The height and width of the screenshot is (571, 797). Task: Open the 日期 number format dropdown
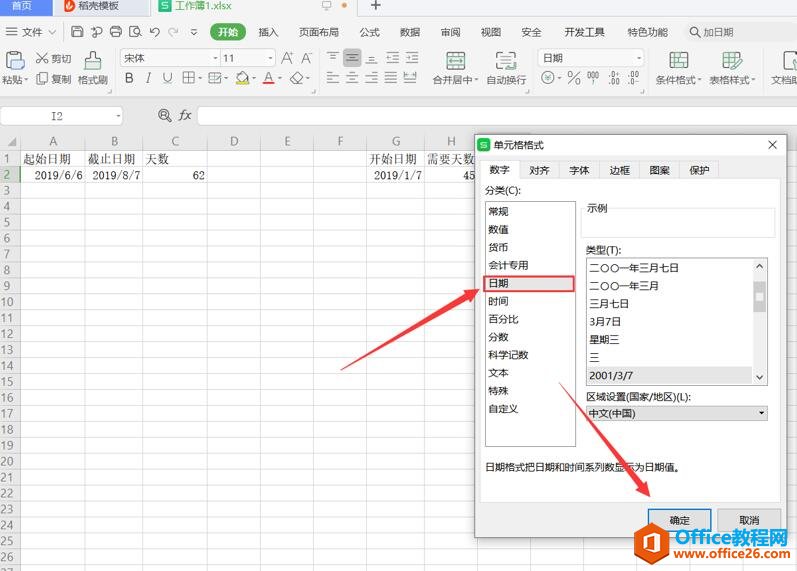tap(639, 58)
